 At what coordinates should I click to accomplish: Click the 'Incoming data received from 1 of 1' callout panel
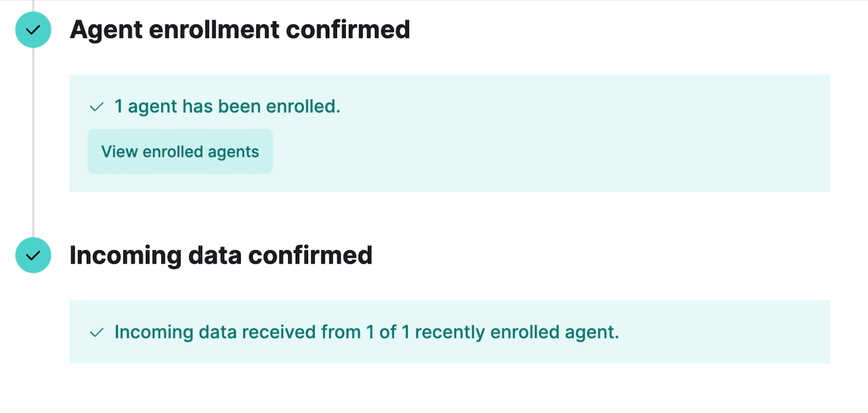449,332
